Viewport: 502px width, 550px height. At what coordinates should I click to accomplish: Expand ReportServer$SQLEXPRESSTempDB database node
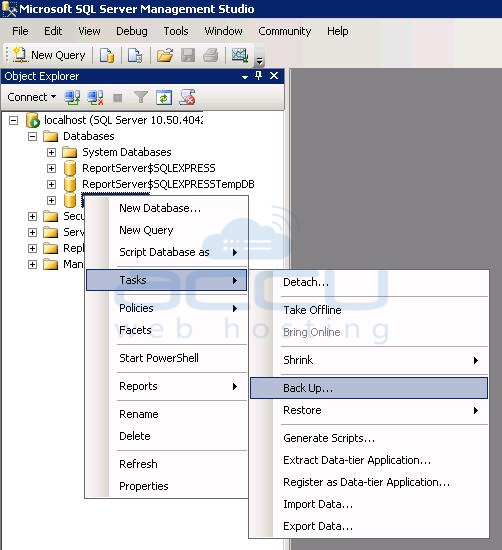tap(51, 185)
